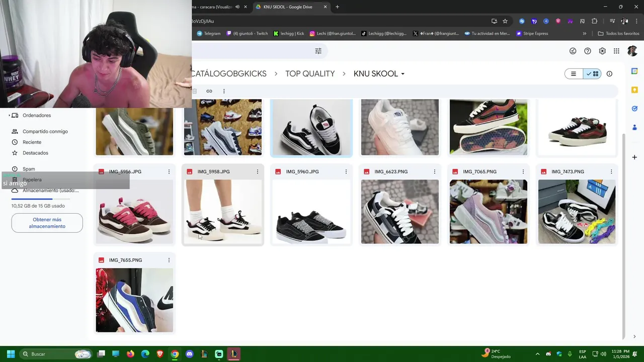
Task: Collapse the side panel arrow
Action: pyautogui.click(x=634, y=336)
